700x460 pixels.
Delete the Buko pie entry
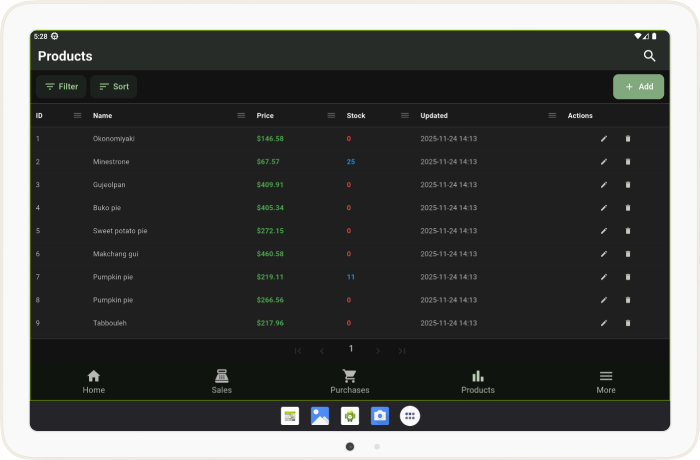[628, 208]
